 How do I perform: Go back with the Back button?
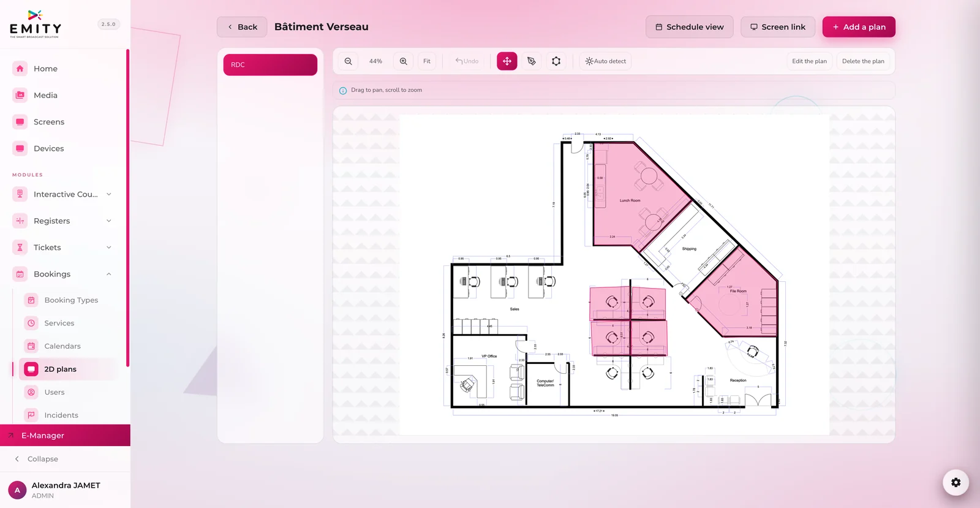pyautogui.click(x=242, y=27)
